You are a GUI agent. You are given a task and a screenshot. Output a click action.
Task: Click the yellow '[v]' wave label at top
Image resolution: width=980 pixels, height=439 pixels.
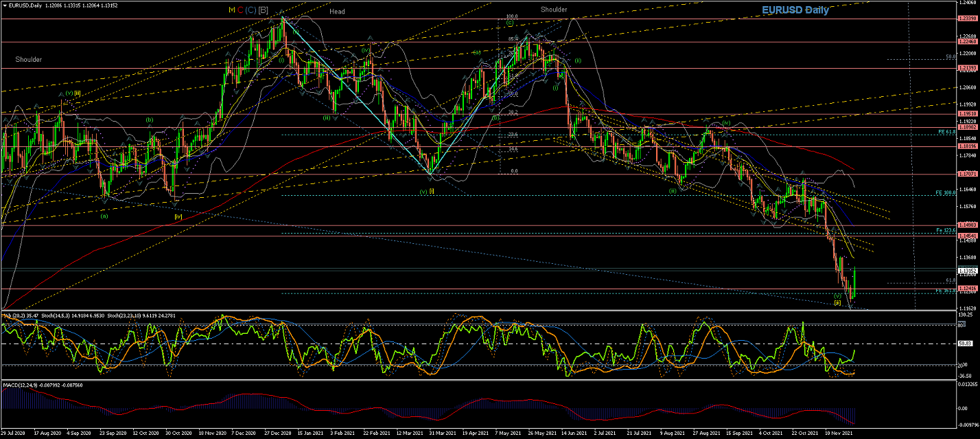click(x=232, y=10)
